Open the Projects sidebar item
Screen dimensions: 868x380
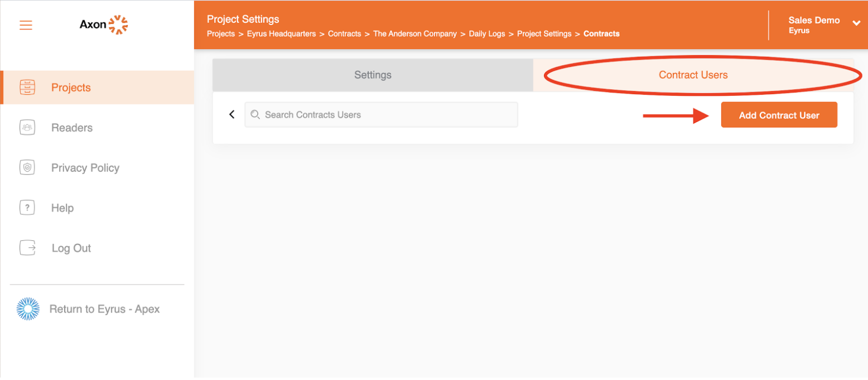coord(97,87)
